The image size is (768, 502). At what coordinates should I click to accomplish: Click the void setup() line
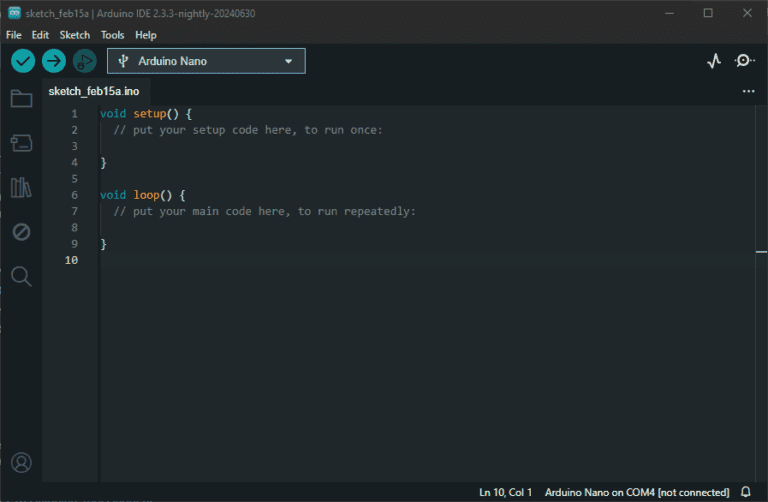(146, 114)
